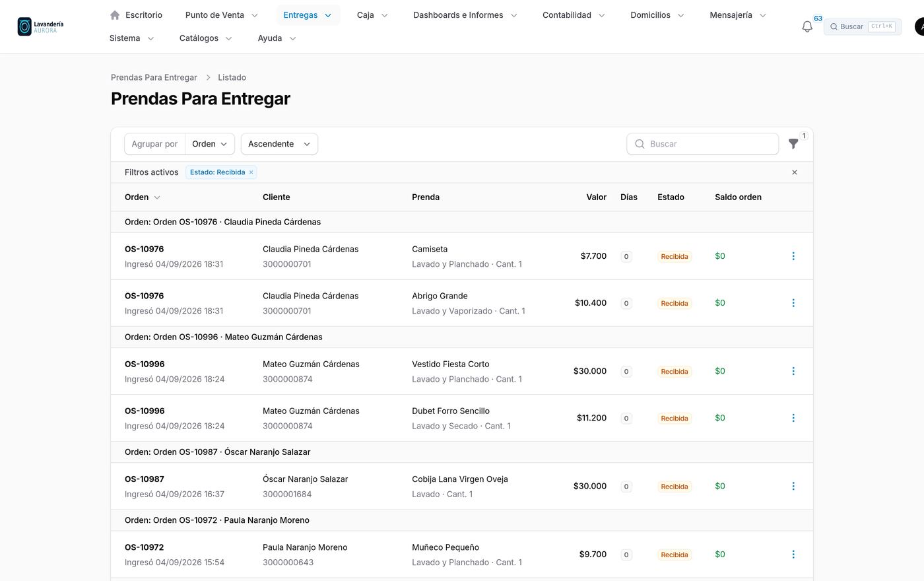
Task: Click the magnifier icon in the table search box
Action: point(640,144)
